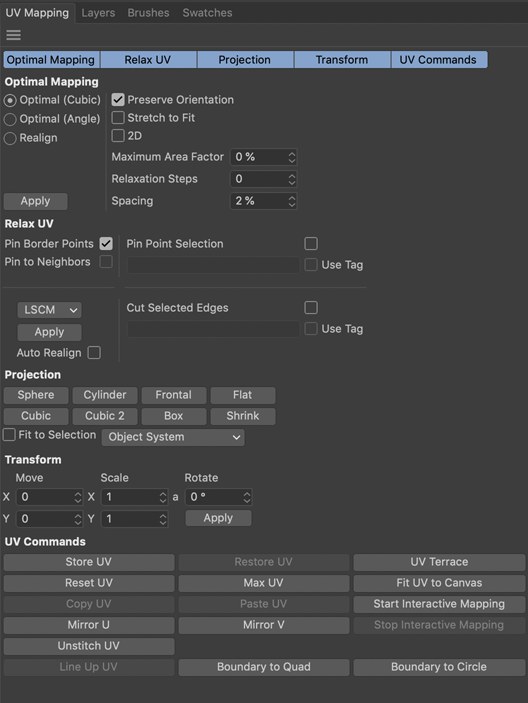Screen dimensions: 528x703
Task: Open the Relax UV section tab
Action: tap(148, 60)
